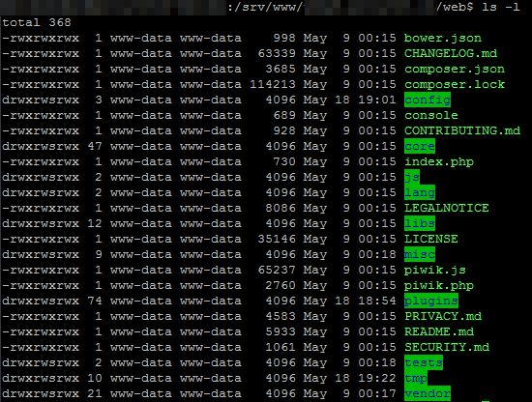The height and width of the screenshot is (402, 532).
Task: Click link count 74 on plugins row
Action: 95,301
